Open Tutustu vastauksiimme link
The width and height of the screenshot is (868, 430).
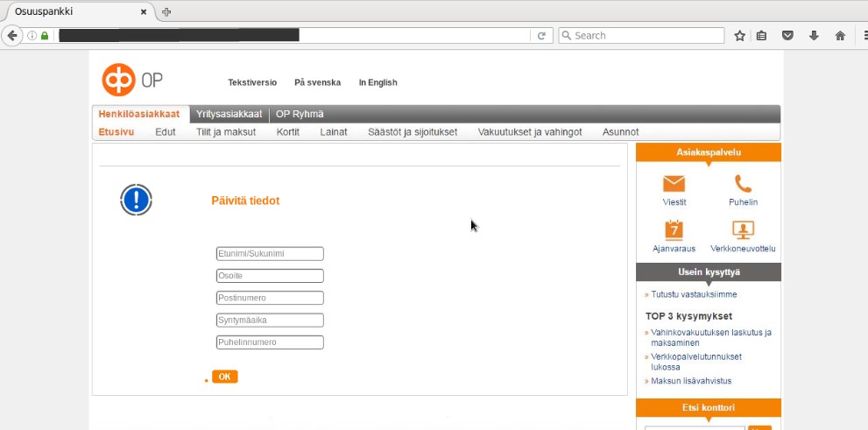tap(694, 295)
